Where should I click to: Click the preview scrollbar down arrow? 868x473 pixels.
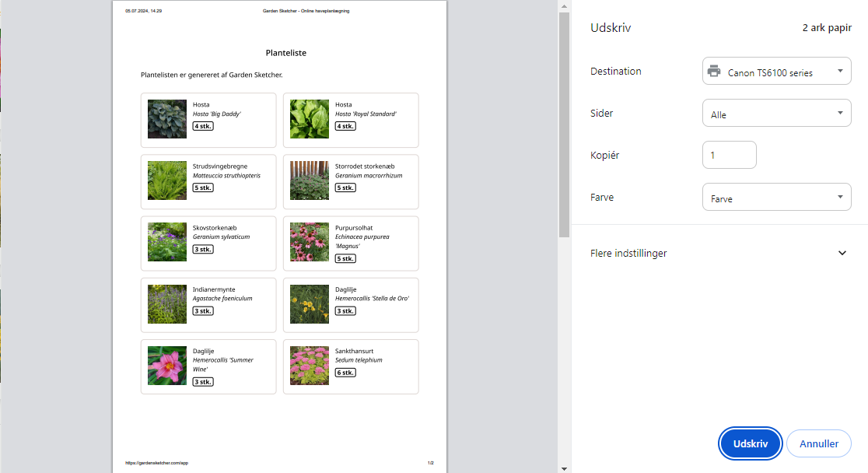pos(564,468)
